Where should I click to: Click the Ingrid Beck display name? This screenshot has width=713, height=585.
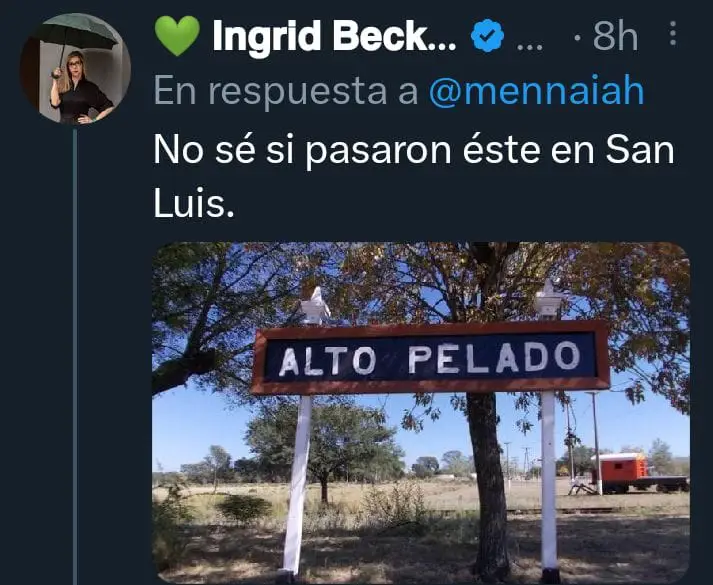(x=334, y=35)
